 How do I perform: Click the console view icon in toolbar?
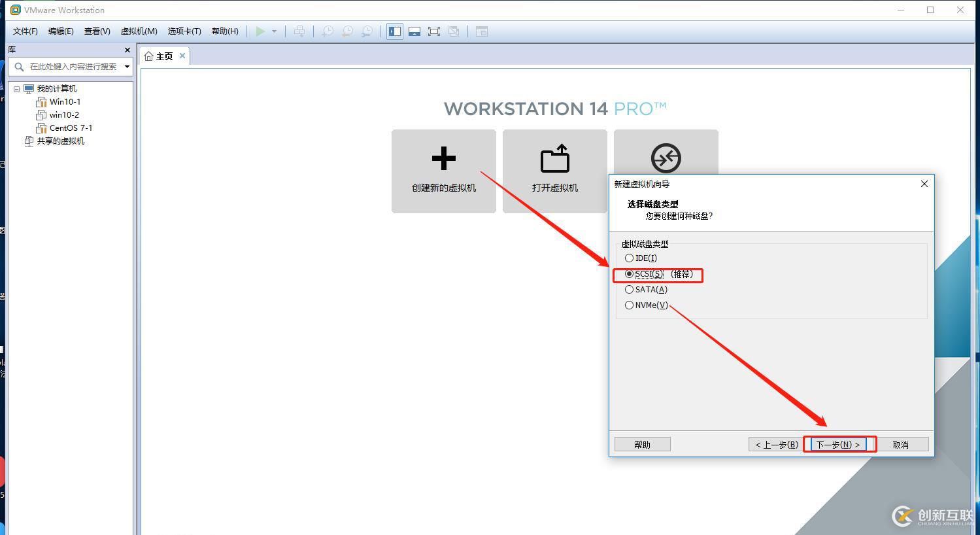point(482,31)
